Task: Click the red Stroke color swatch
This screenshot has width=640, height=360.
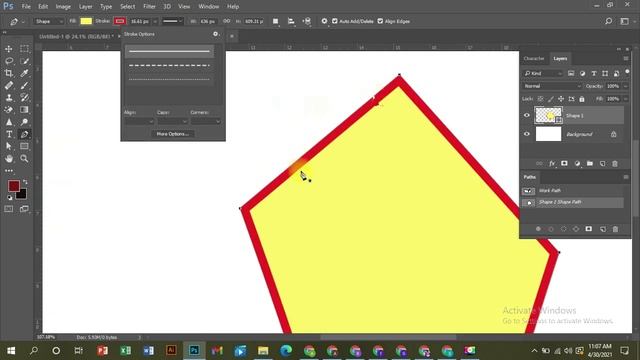Action: click(x=120, y=21)
